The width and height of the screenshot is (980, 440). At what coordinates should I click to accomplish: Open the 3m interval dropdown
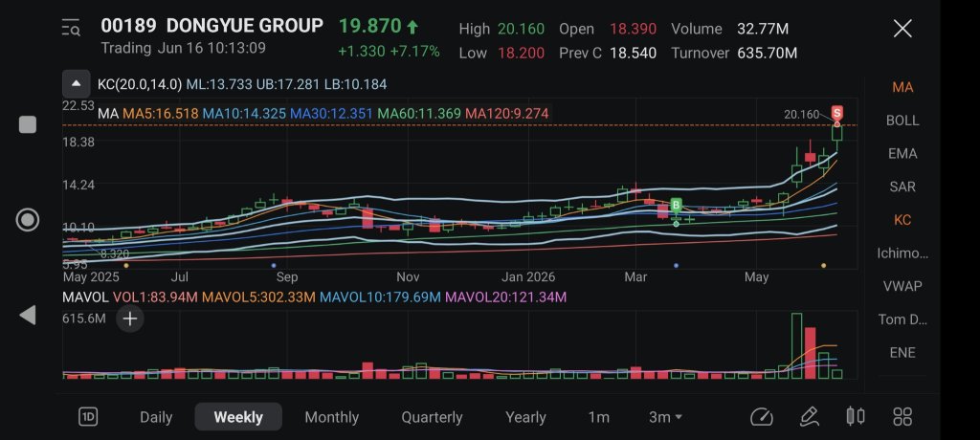[x=665, y=417]
